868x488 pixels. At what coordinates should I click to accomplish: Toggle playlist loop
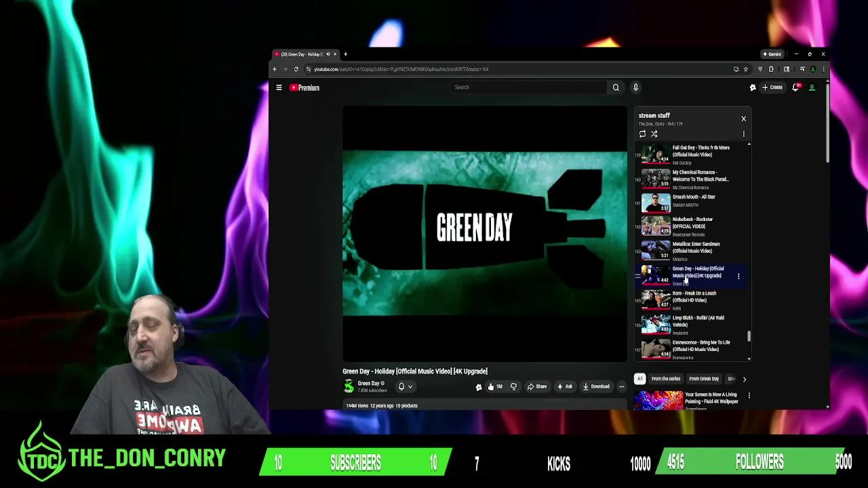(x=642, y=134)
